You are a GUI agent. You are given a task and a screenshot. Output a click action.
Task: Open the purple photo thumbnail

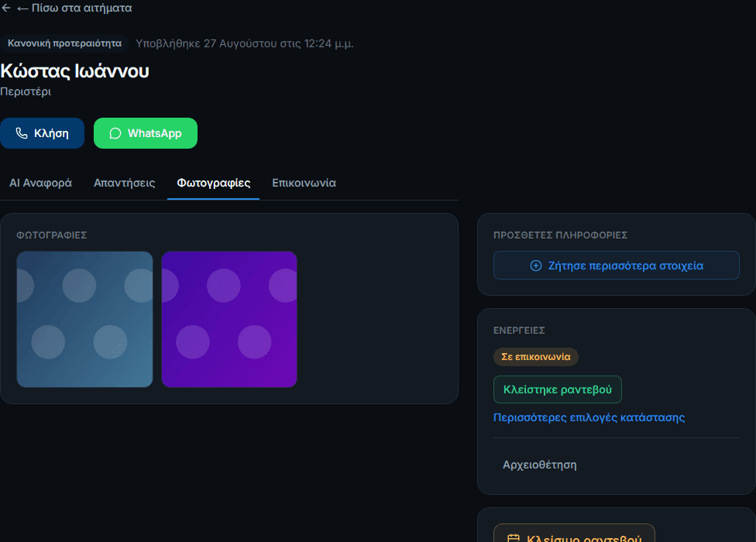229,320
